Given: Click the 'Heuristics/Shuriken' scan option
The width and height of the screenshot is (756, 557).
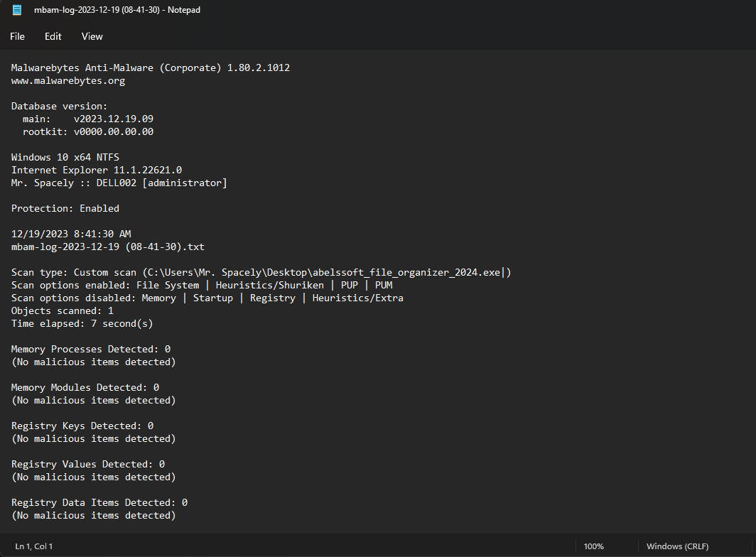Looking at the screenshot, I should 270,285.
